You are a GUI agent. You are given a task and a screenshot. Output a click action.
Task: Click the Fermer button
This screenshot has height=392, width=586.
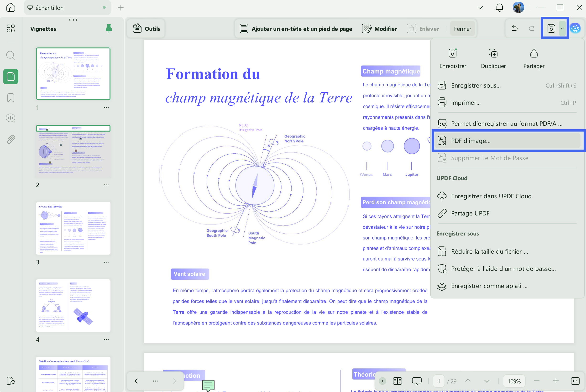462,29
